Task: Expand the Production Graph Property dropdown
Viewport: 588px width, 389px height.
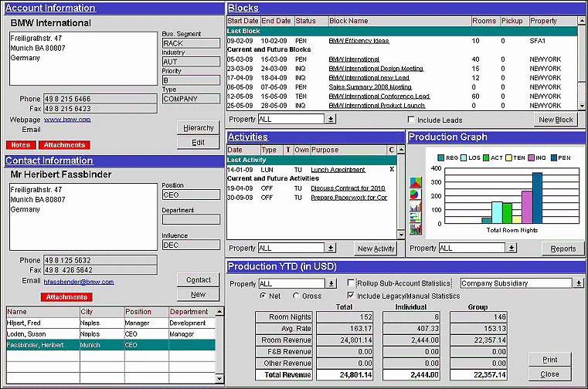Action: pos(512,249)
